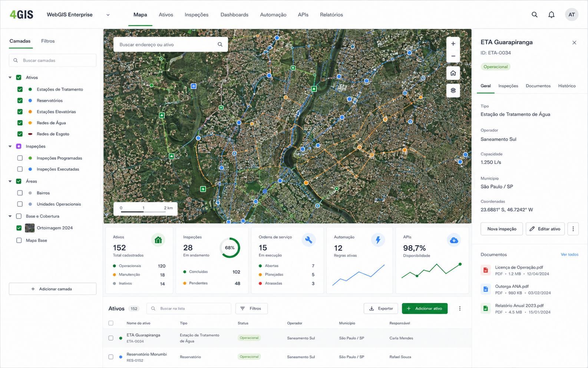Close the ETA Guarapiranga details panel
Image resolution: width=588 pixels, height=368 pixels.
(574, 43)
